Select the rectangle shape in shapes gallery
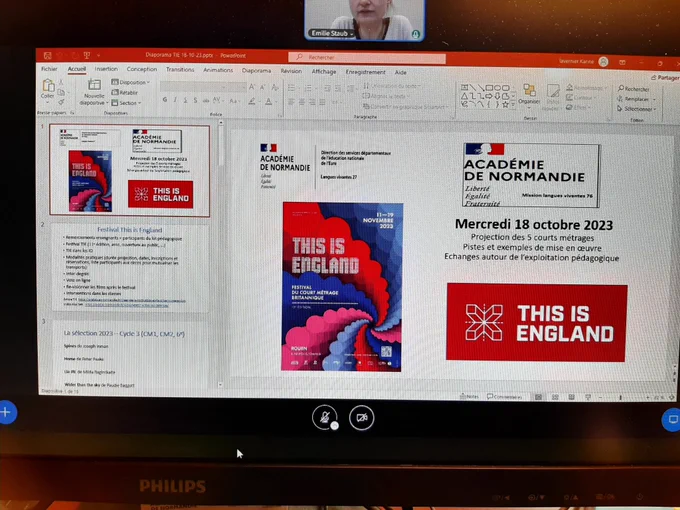This screenshot has height=510, width=680. tap(490, 88)
